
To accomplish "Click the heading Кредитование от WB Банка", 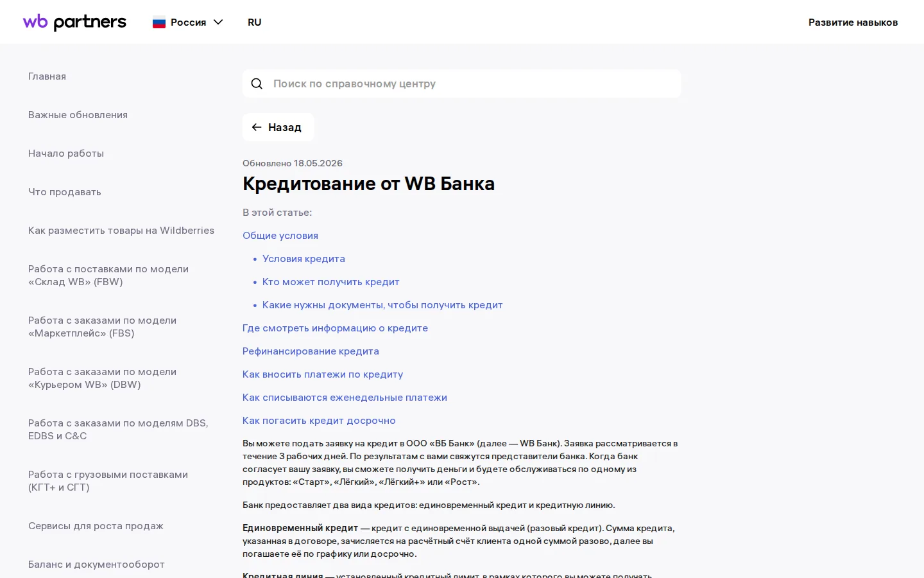I will tap(368, 184).
